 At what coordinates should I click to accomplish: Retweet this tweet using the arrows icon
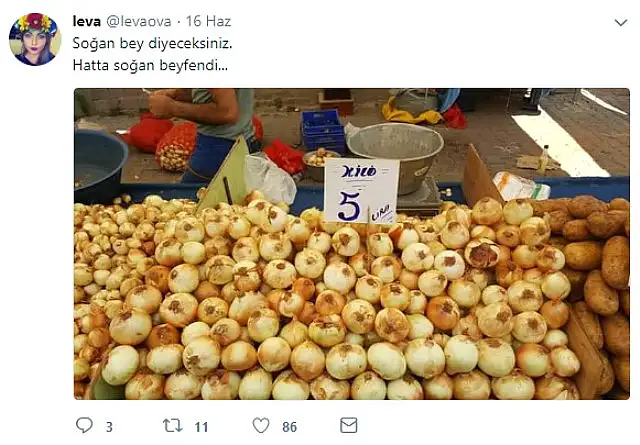(x=173, y=426)
